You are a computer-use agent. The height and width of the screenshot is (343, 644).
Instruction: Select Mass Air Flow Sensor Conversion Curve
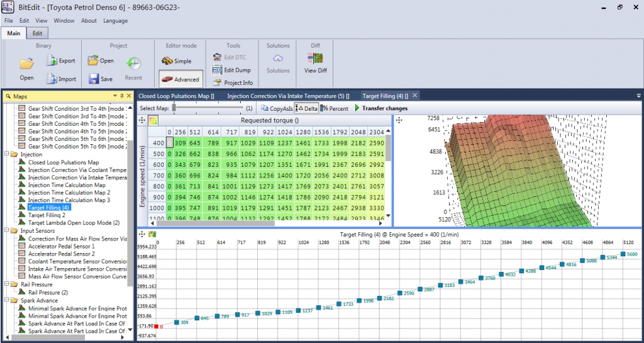pyautogui.click(x=77, y=276)
